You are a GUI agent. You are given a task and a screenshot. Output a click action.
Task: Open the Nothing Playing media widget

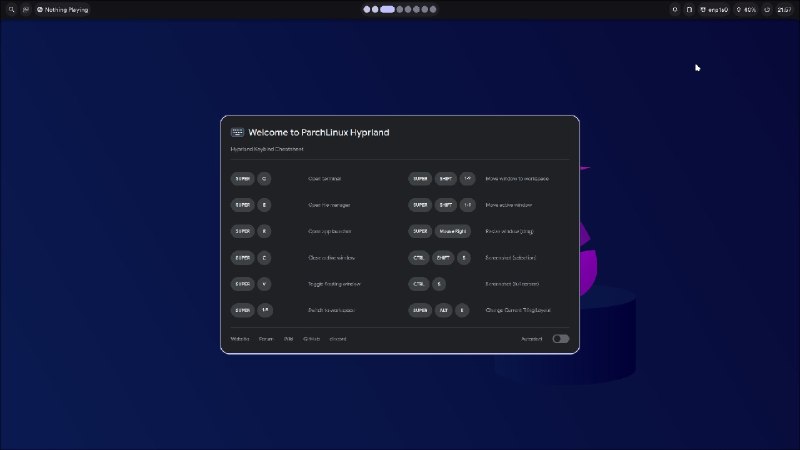point(63,9)
